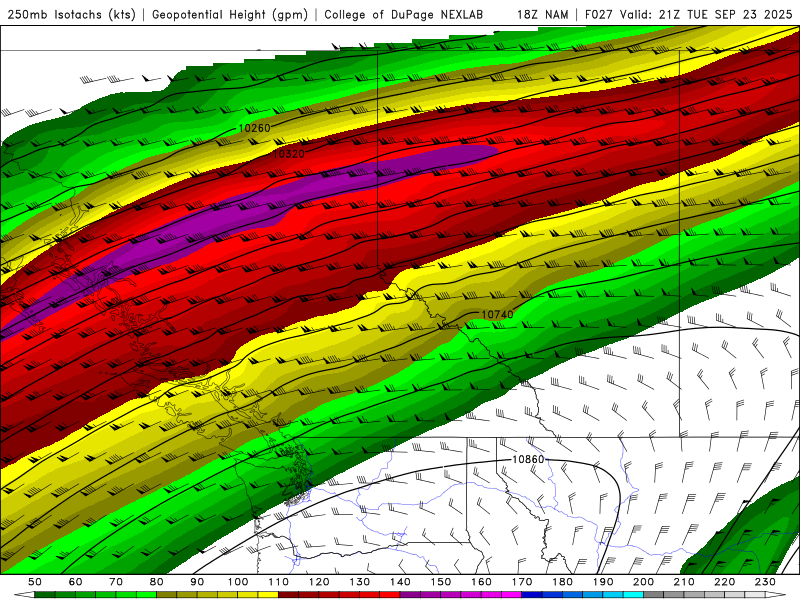Click the 10740 height contour label
This screenshot has height=600, width=800.
pyautogui.click(x=497, y=315)
